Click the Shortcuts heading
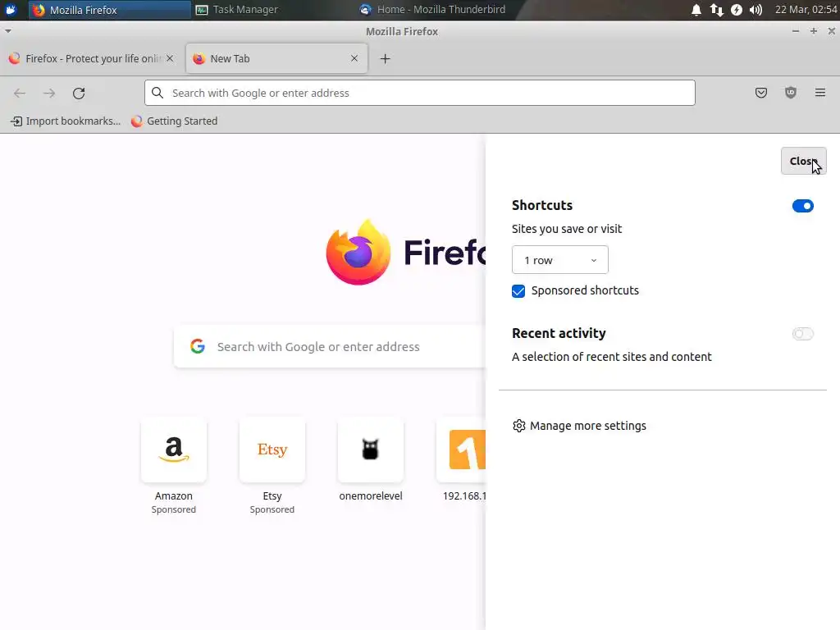 (542, 205)
